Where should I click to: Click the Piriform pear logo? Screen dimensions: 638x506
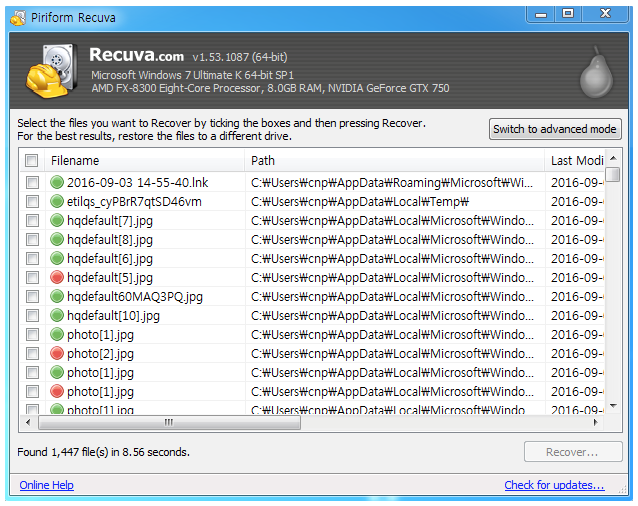pos(596,72)
